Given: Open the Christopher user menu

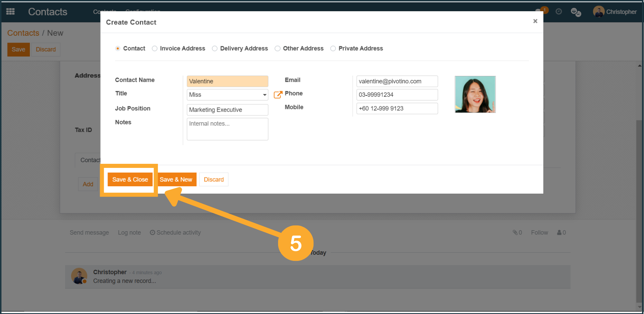Looking at the screenshot, I should (615, 12).
